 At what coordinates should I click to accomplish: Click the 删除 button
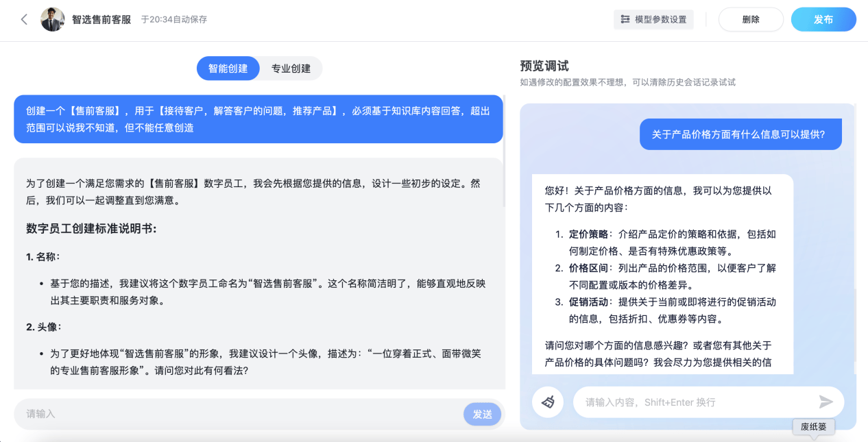pos(750,19)
